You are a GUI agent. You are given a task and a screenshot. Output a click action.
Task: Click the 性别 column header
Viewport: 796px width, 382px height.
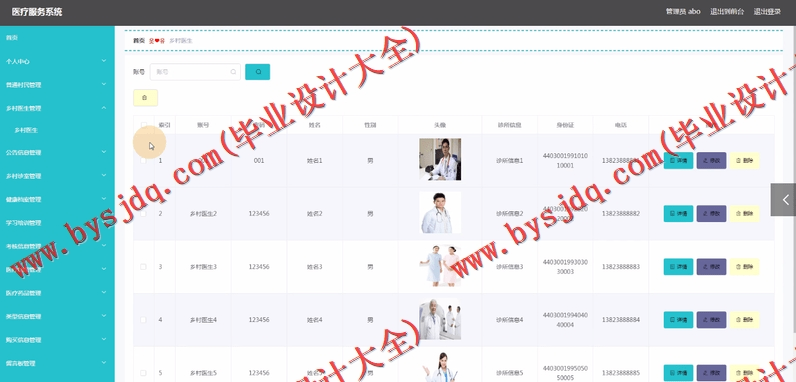[370, 125]
